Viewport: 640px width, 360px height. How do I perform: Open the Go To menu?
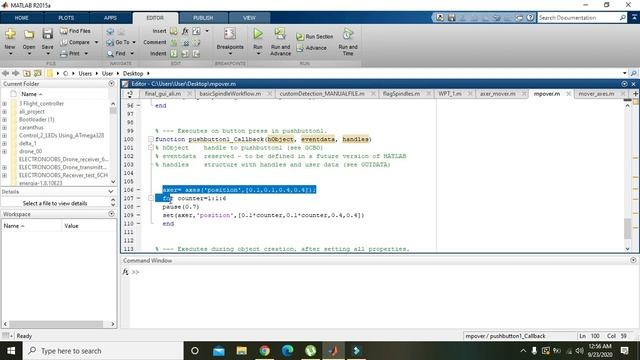(120, 42)
